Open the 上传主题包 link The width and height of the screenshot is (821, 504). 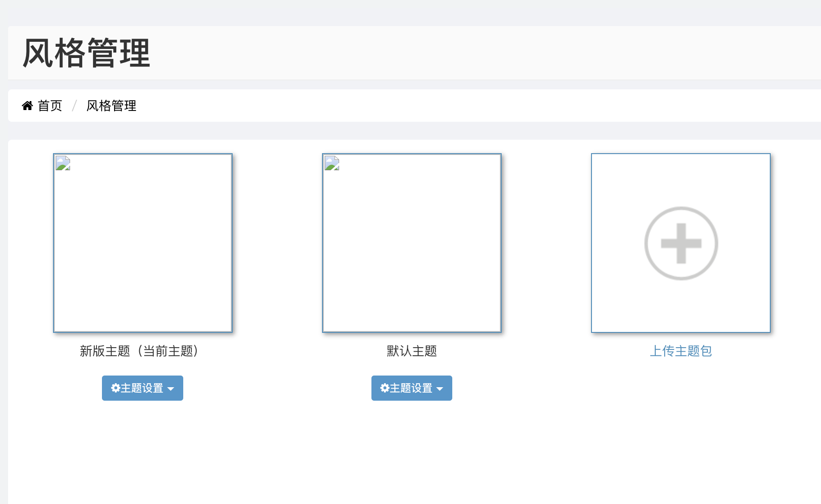click(681, 351)
